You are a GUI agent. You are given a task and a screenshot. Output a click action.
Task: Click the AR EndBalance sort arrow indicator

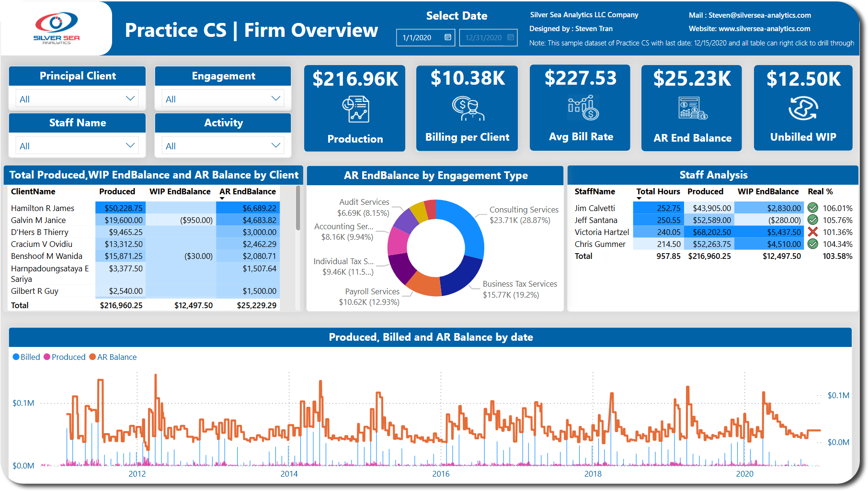click(222, 199)
